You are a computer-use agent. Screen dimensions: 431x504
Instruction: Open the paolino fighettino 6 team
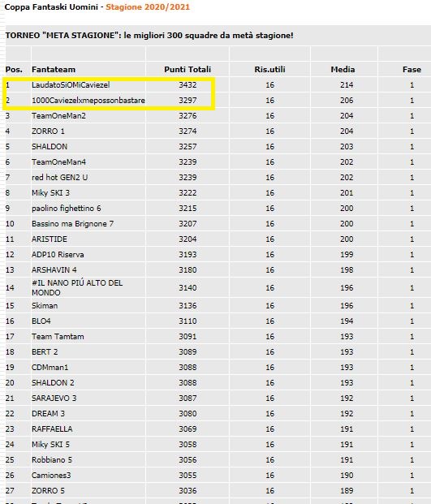[67, 209]
